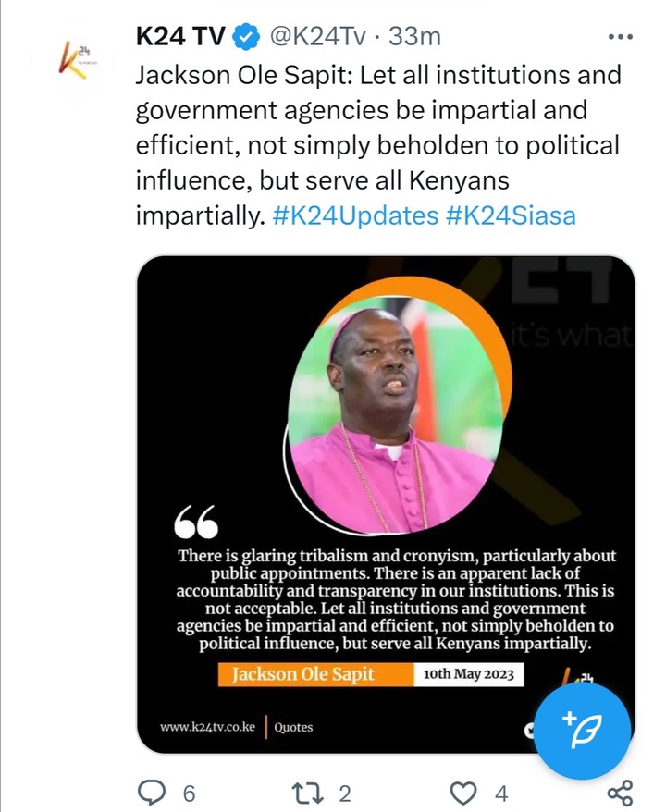Open the K24 TV account name
This screenshot has height=812, width=666.
[180, 37]
